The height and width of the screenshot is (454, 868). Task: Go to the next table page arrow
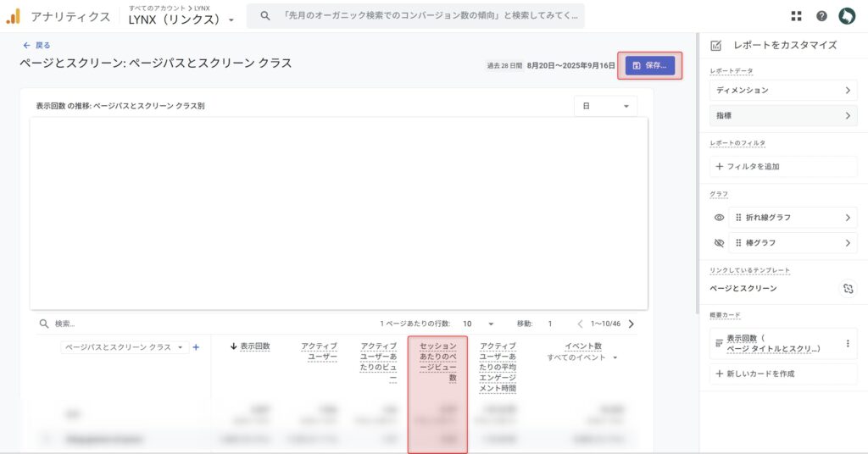[631, 324]
